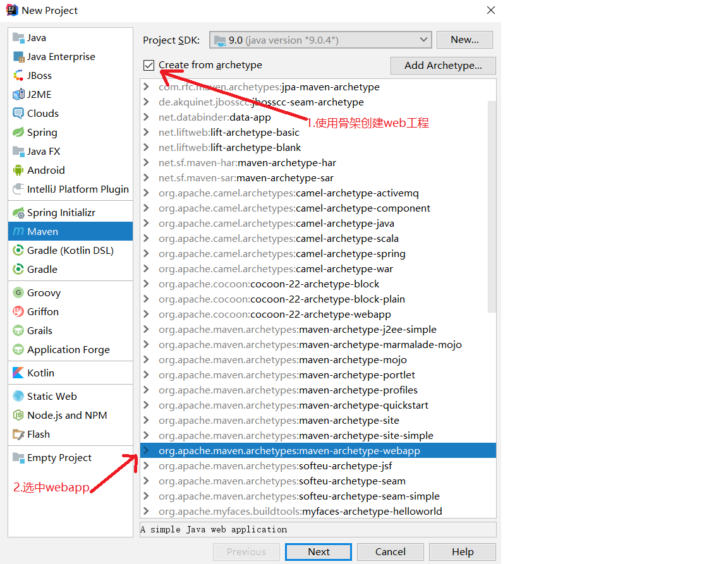Select the Static Web label
Viewport: 728px width, 564px height.
tap(52, 396)
